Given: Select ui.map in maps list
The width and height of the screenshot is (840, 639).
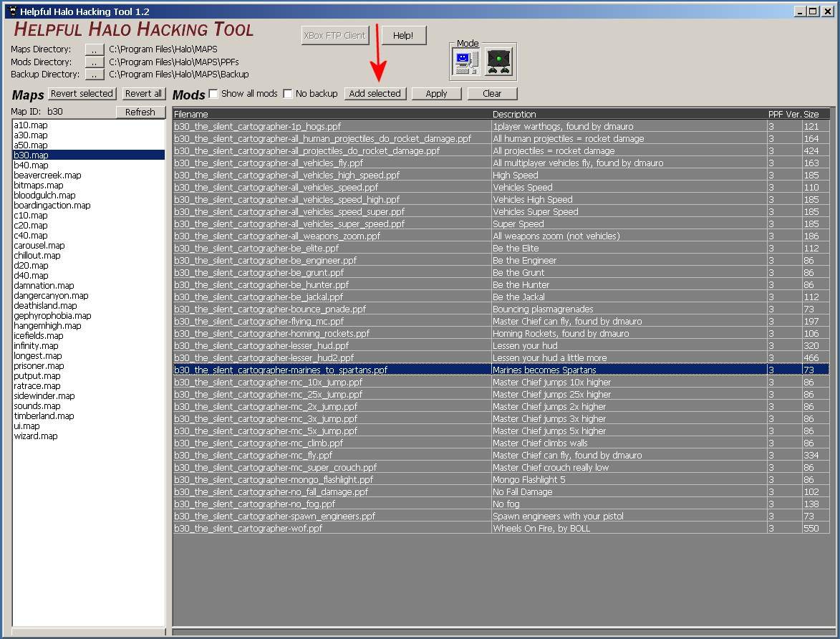Looking at the screenshot, I should click(x=89, y=426).
